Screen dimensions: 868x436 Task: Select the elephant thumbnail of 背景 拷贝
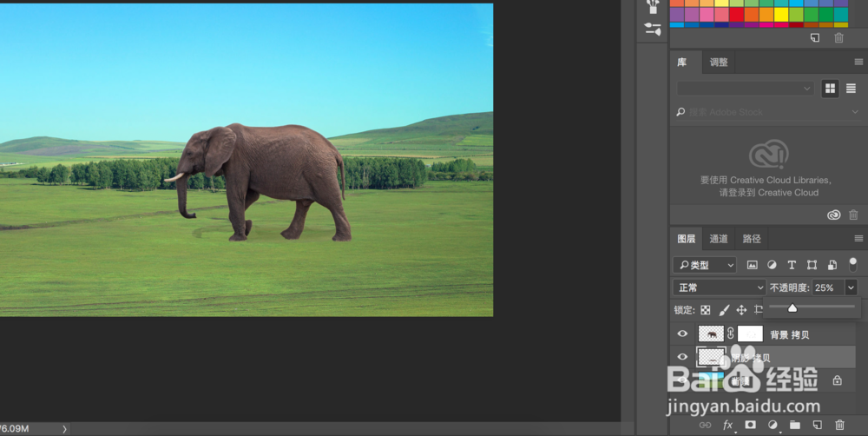click(712, 334)
